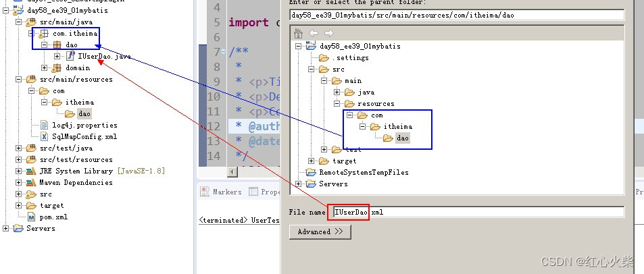Select target folder in Package Explorer
The height and width of the screenshot is (274, 644).
[x=52, y=205]
